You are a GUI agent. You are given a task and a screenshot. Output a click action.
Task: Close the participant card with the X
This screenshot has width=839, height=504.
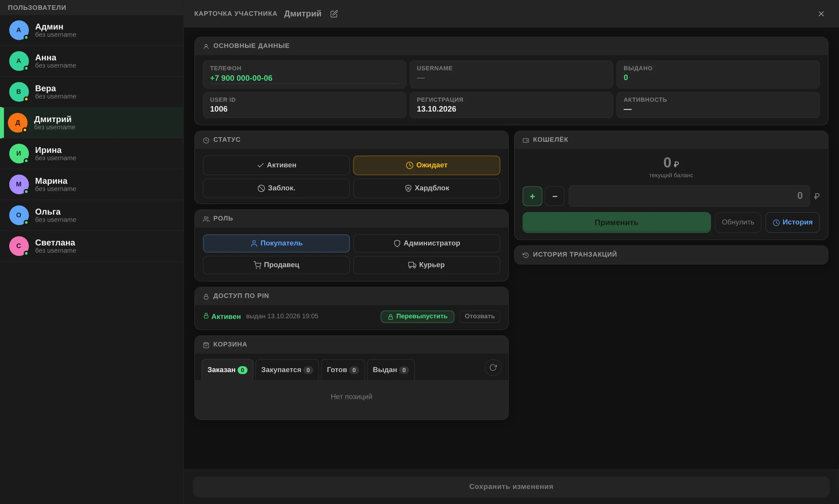[821, 13]
